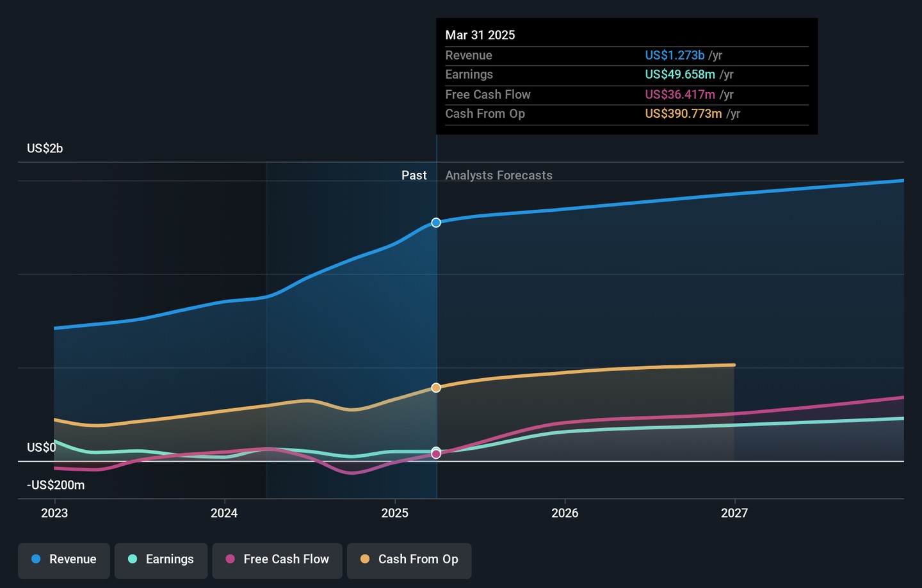
Task: Click the blue dot in Revenue legend
Action: click(36, 559)
